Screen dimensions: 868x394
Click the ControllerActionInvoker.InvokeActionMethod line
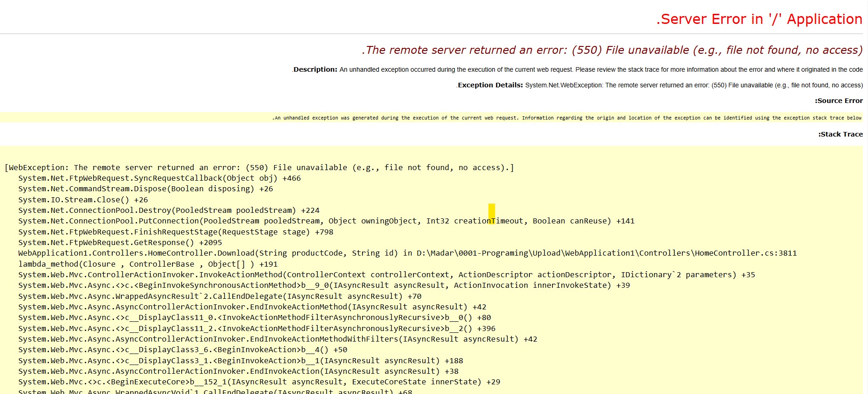coord(386,275)
